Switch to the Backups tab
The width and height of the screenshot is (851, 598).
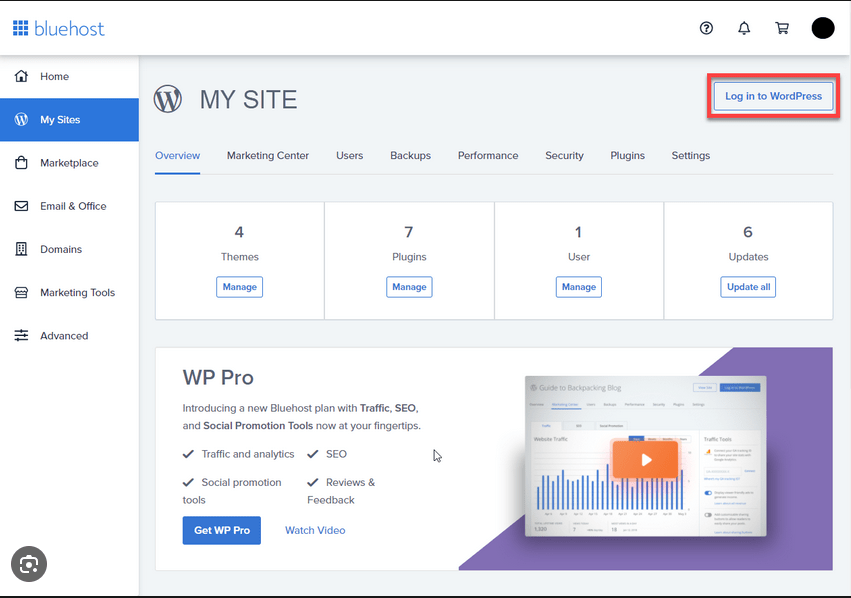410,156
